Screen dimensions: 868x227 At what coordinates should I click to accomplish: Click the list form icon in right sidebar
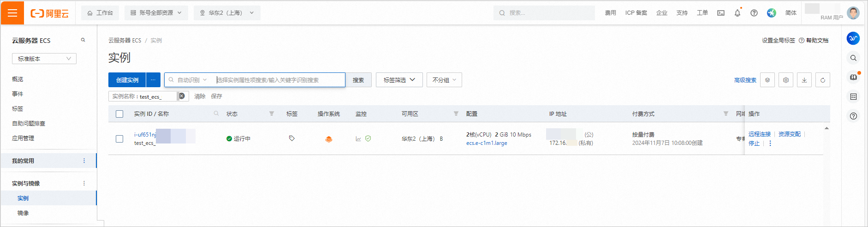pos(853,96)
